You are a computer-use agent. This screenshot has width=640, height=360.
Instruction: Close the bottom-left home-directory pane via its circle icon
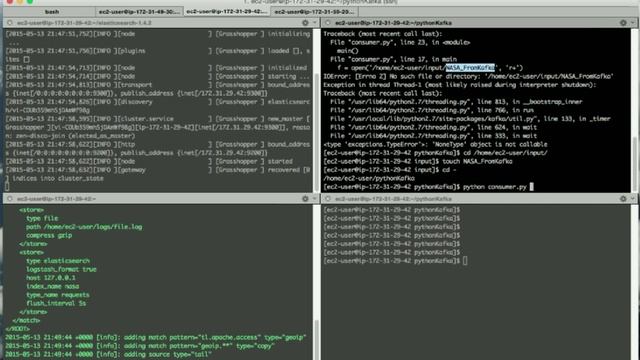pyautogui.click(x=10, y=199)
